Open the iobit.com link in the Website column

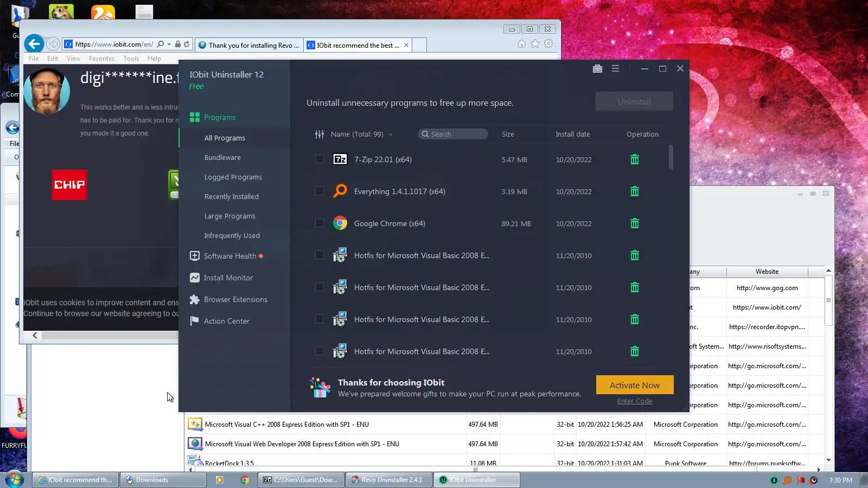[767, 307]
